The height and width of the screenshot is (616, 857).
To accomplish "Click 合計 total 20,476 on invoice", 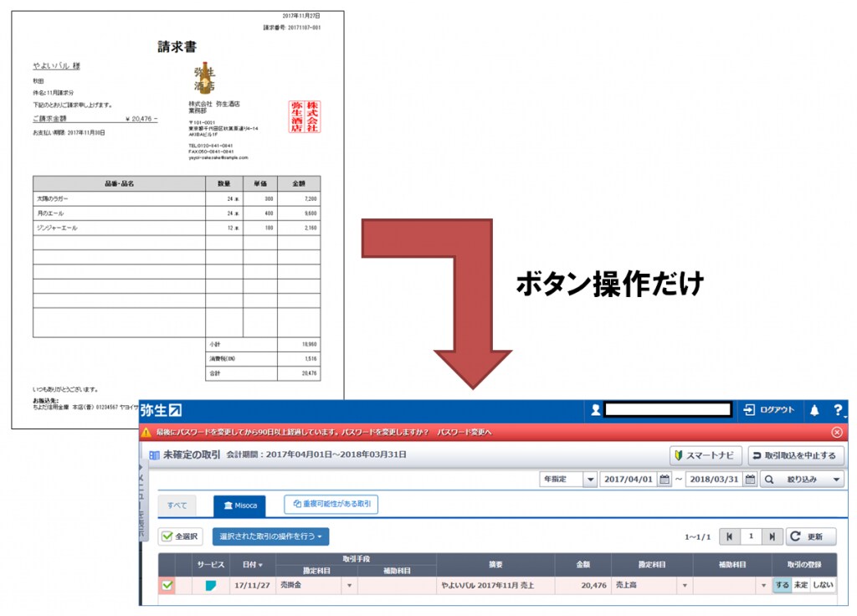I will pos(263,373).
